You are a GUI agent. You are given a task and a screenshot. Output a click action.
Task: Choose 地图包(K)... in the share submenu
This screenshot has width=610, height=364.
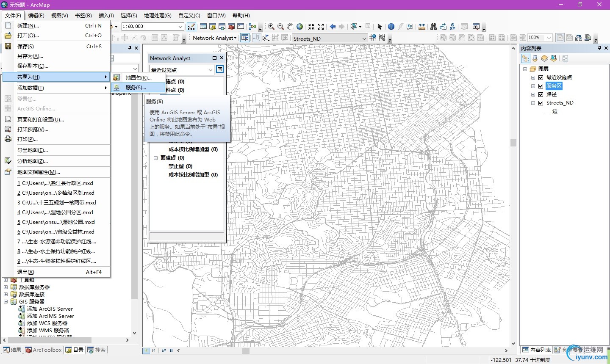(138, 77)
